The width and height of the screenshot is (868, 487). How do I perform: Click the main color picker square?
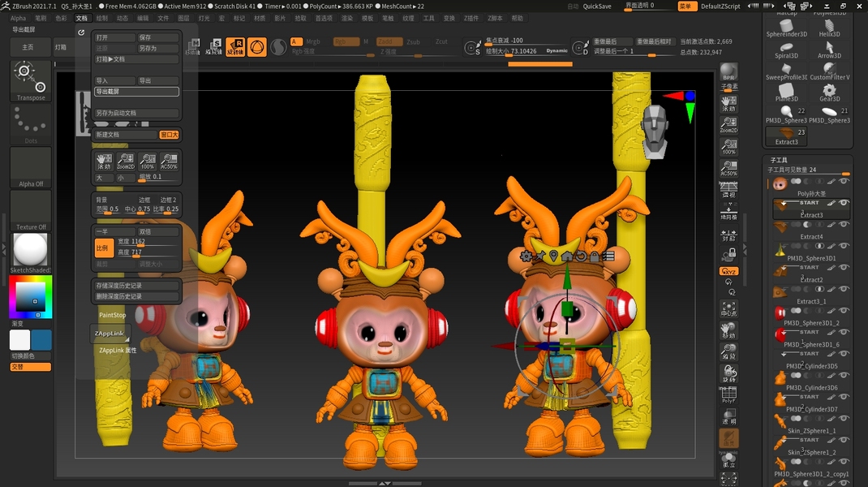point(31,296)
